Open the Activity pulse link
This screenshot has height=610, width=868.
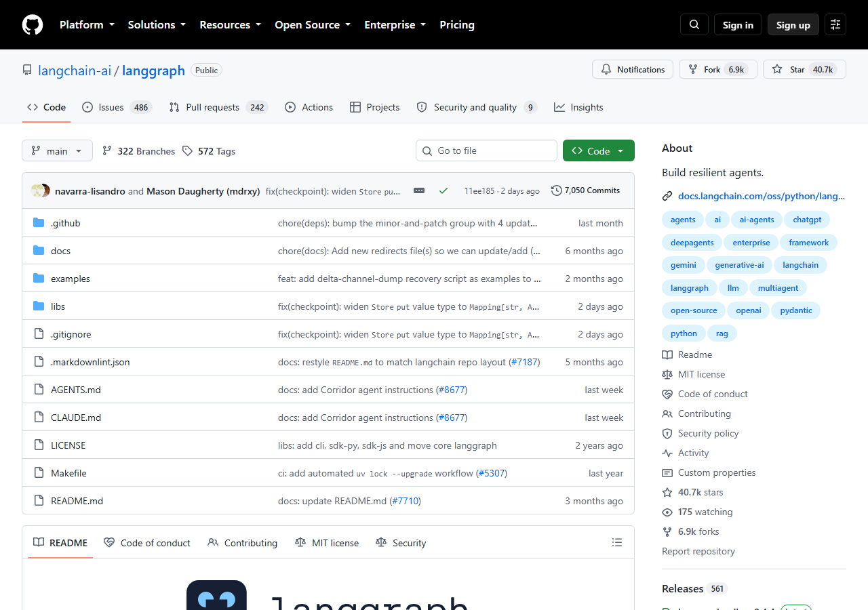[686, 453]
